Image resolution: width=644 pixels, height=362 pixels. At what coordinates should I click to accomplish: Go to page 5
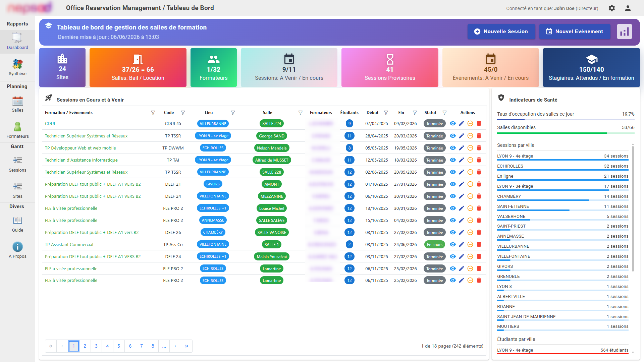119,346
